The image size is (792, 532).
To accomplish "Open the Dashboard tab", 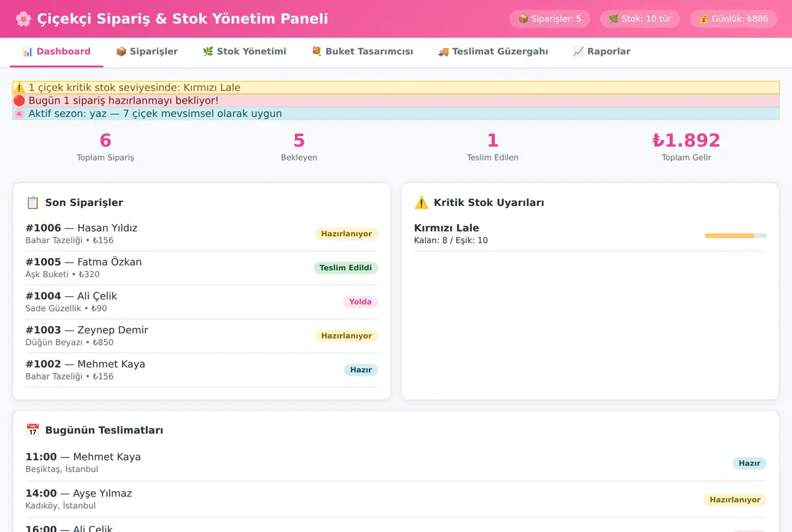I will pos(56,51).
